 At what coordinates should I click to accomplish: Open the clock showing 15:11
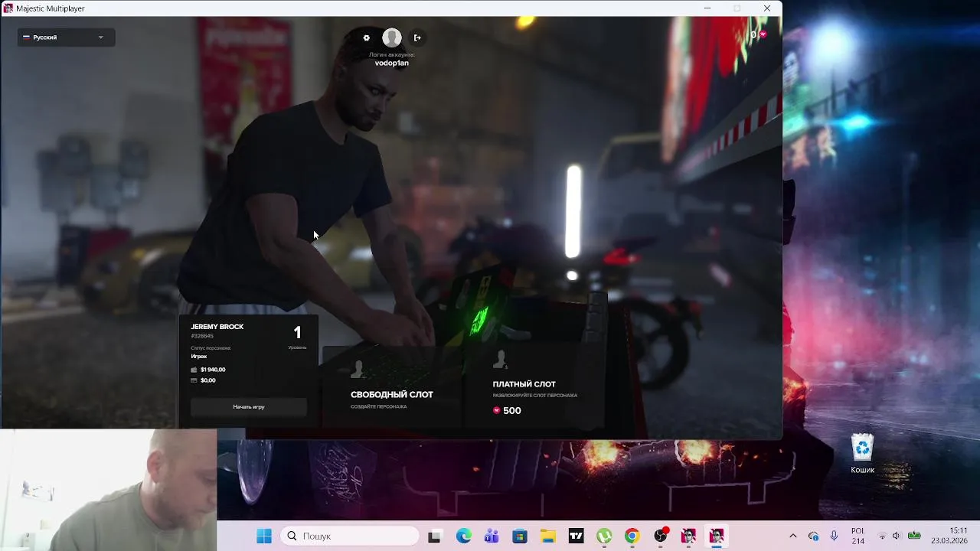click(x=949, y=536)
